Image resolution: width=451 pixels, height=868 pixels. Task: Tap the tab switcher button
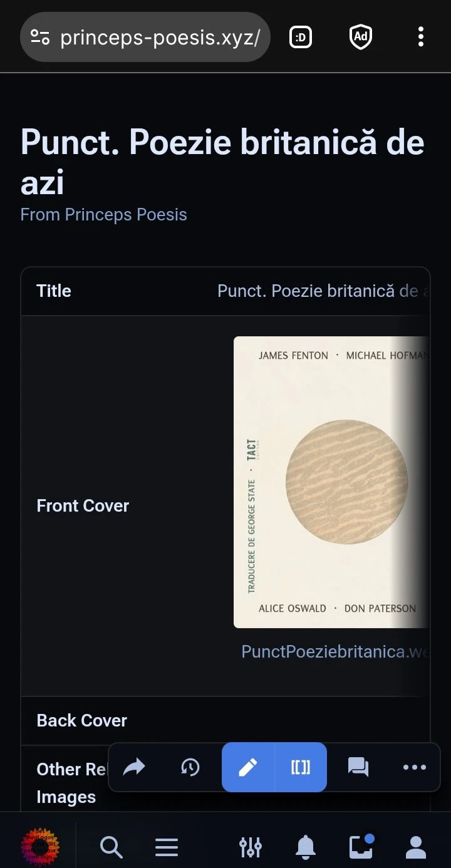coord(301,38)
